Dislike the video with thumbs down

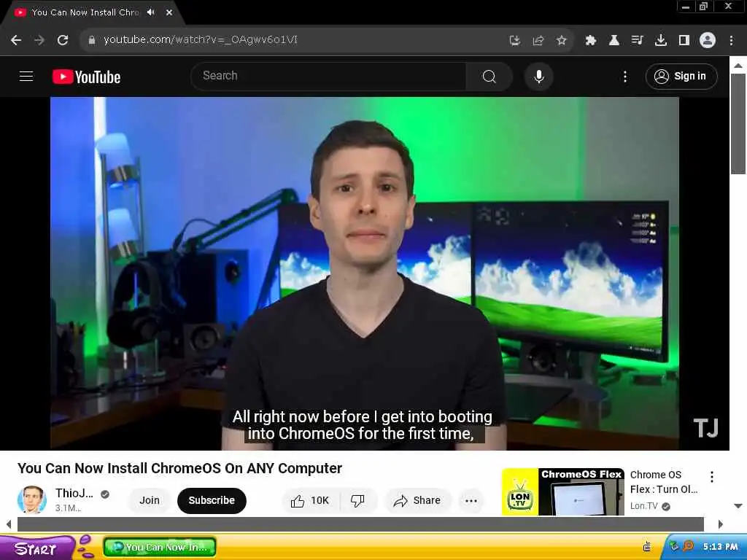pyautogui.click(x=357, y=500)
